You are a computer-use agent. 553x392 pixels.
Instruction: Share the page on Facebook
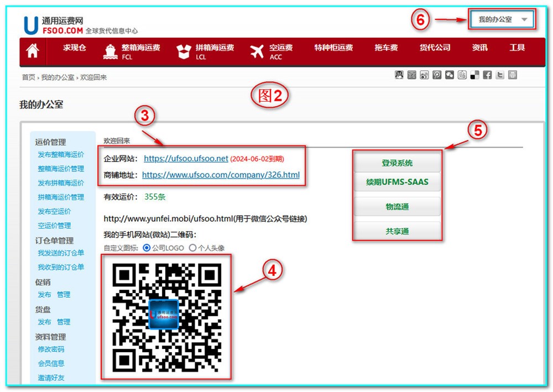click(x=487, y=75)
